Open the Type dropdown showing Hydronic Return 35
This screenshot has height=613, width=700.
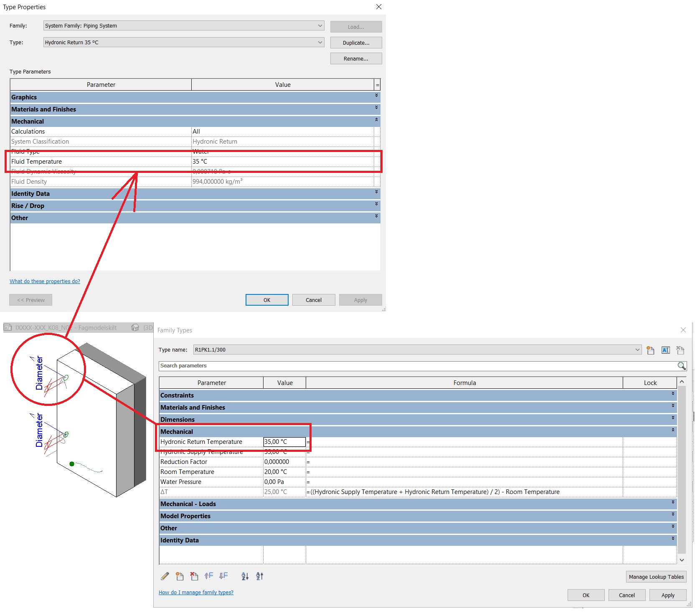[x=320, y=42]
